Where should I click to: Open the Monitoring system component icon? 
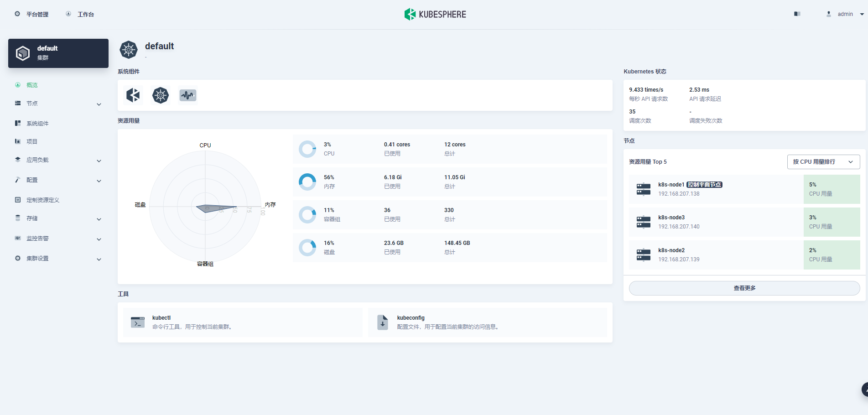coord(188,95)
